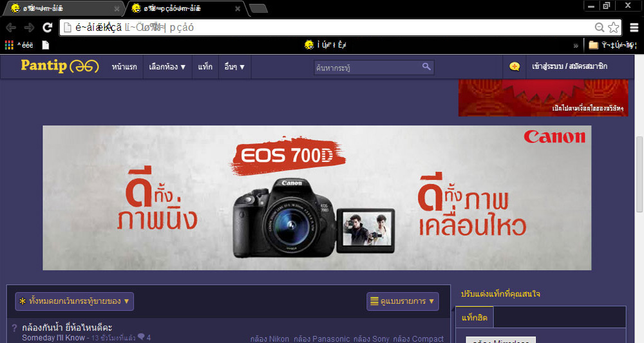Open the blank page bookmark icon beside Apps

46,44
